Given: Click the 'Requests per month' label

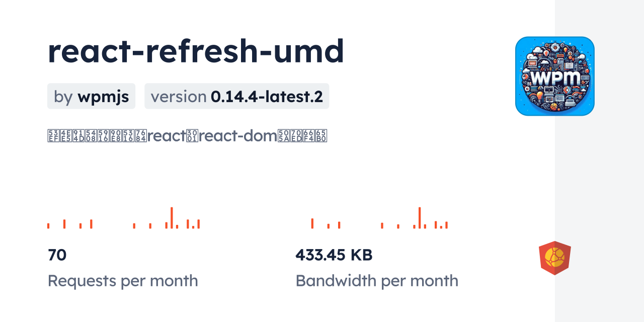Looking at the screenshot, I should coord(123,281).
